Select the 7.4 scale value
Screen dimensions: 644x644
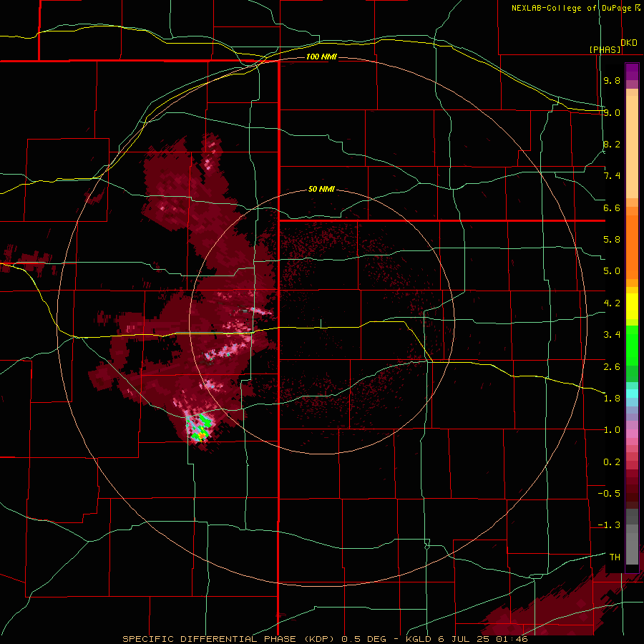612,176
